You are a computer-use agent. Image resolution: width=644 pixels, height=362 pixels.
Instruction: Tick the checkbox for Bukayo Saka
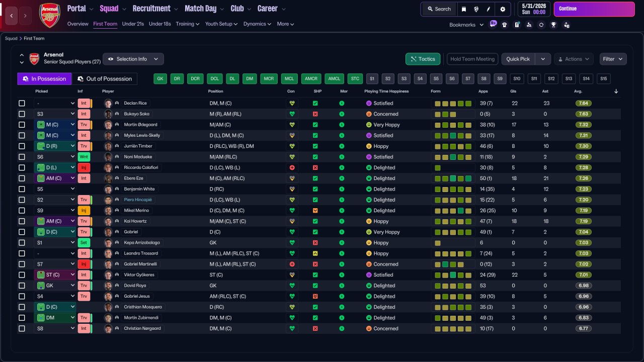(x=22, y=114)
